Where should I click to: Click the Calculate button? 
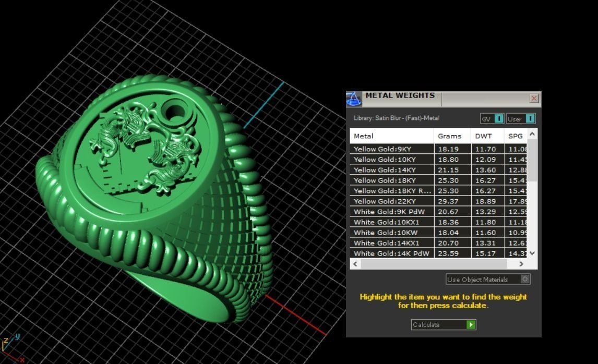444,325
